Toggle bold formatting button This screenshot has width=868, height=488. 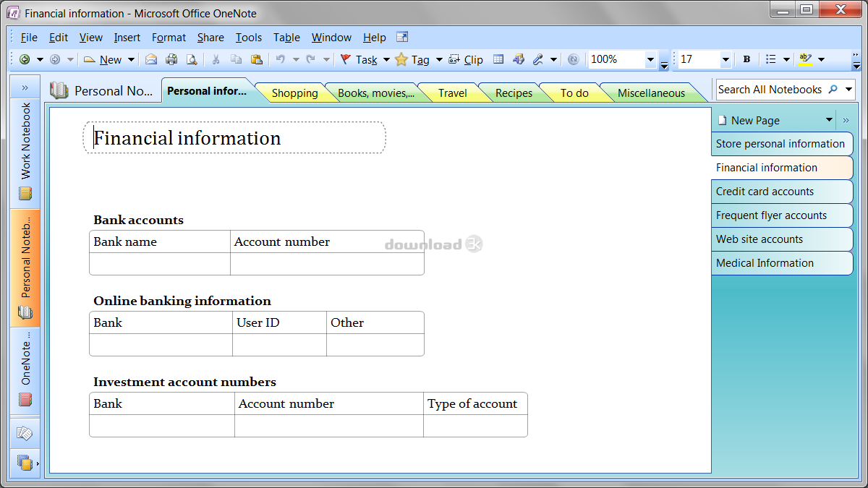pyautogui.click(x=746, y=60)
